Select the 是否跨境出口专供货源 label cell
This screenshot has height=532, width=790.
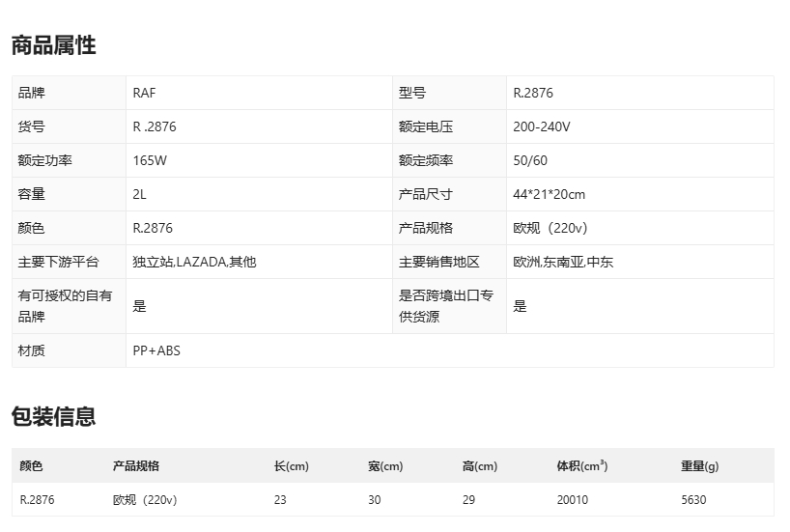pyautogui.click(x=446, y=306)
